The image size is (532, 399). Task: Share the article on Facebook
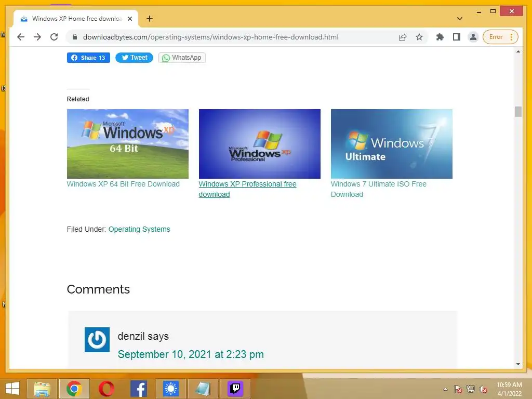click(x=88, y=58)
